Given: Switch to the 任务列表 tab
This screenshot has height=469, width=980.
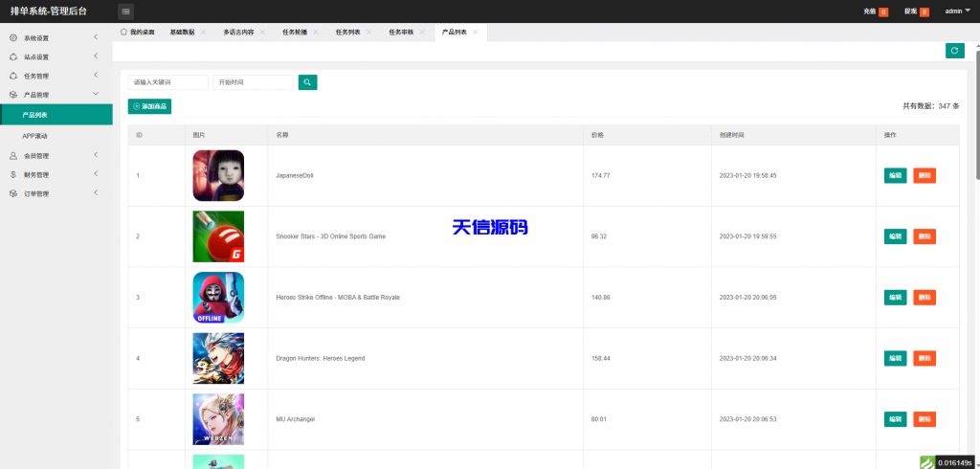Looking at the screenshot, I should pyautogui.click(x=347, y=33).
